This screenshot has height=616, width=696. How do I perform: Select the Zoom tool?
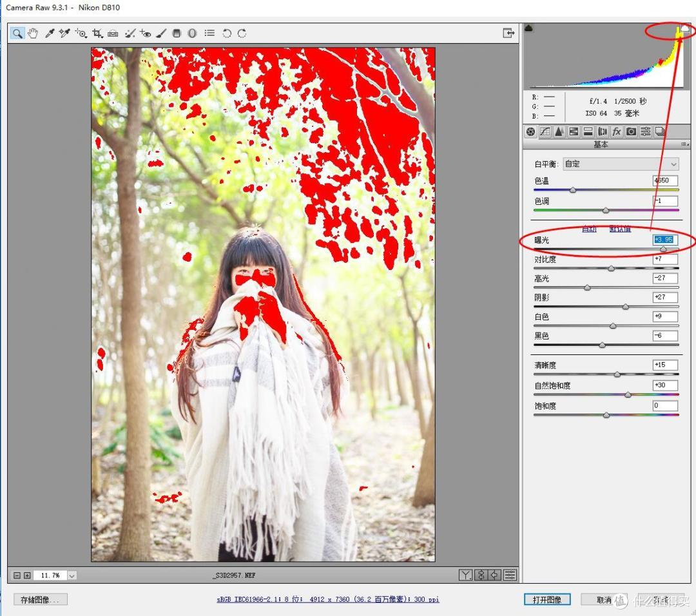coord(17,34)
